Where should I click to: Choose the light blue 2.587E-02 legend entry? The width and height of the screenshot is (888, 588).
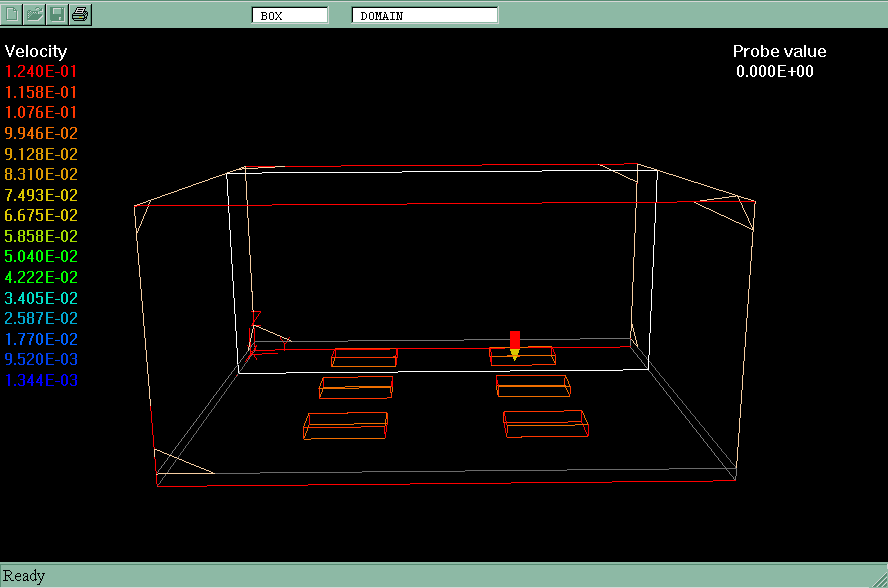tap(41, 318)
